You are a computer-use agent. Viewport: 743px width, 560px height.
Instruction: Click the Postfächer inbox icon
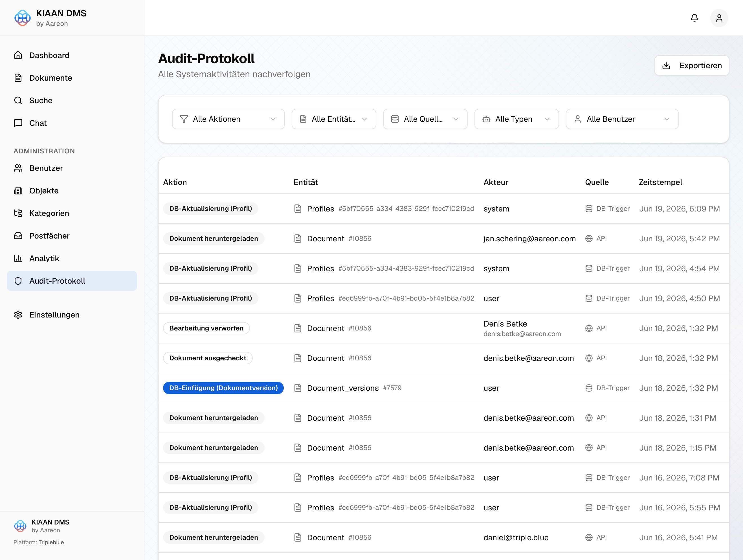(18, 236)
